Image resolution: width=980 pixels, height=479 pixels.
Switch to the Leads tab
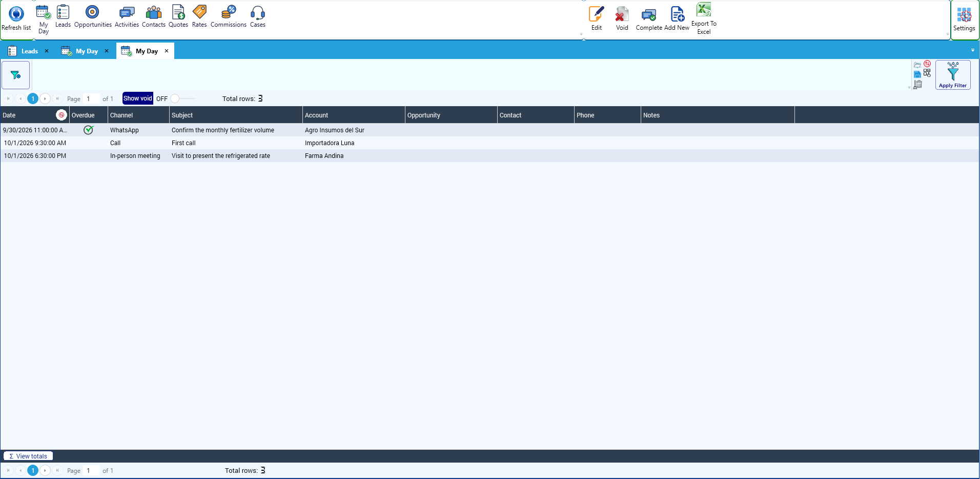click(24, 51)
